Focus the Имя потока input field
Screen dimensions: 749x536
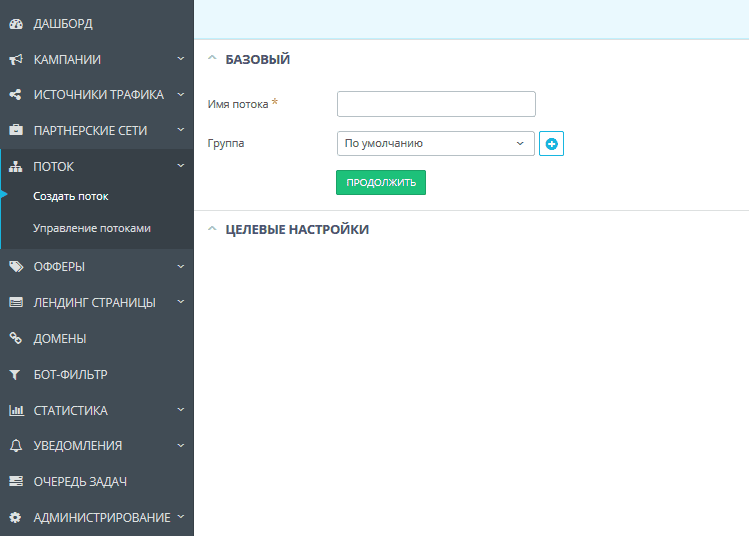point(436,104)
